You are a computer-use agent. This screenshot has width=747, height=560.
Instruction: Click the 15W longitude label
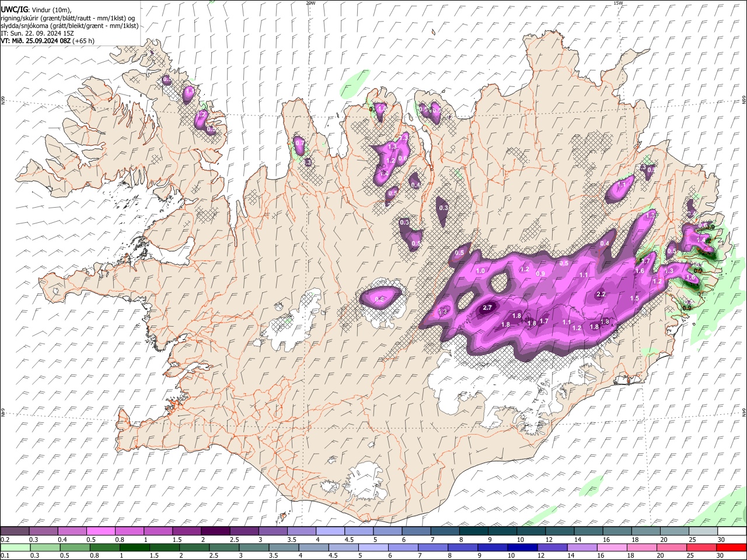[618, 3]
